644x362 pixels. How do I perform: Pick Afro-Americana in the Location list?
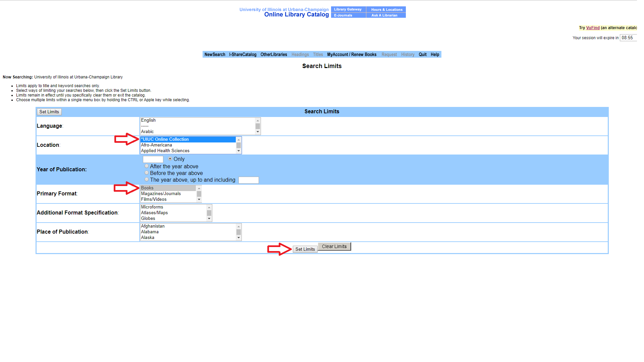point(156,145)
